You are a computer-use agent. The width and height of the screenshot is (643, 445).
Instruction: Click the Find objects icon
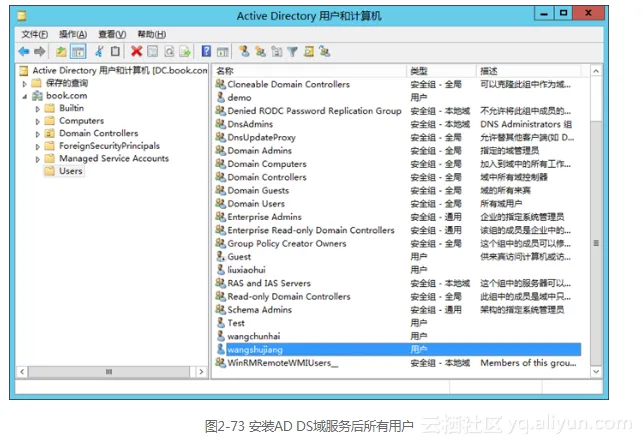click(x=309, y=52)
